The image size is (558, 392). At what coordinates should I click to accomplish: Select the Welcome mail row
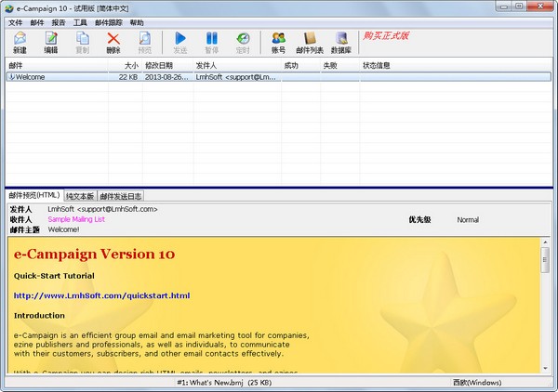pos(279,77)
